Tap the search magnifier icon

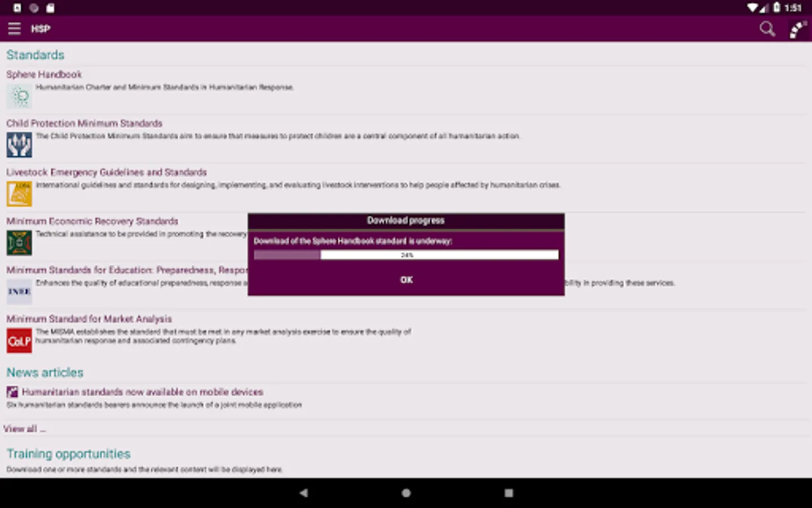pyautogui.click(x=767, y=29)
